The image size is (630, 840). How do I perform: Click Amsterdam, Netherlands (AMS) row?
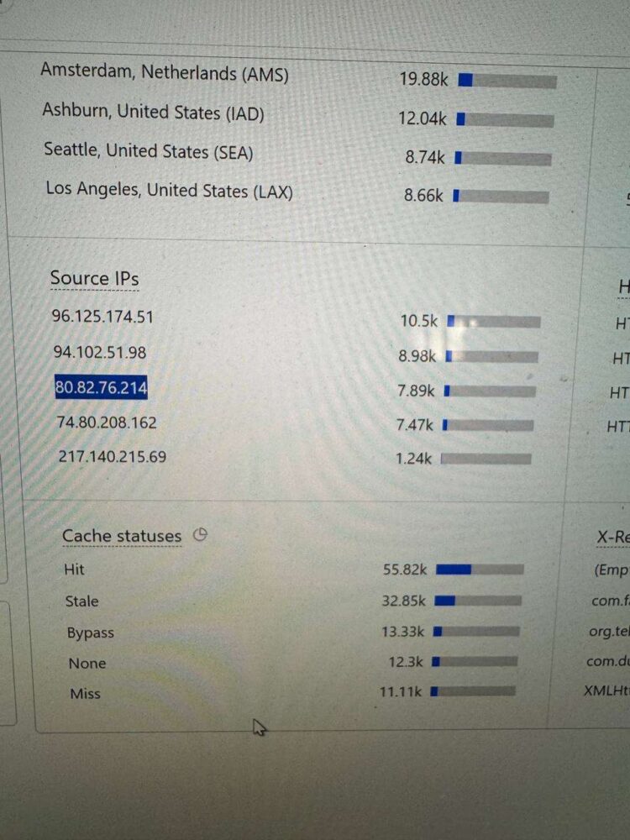click(165, 73)
